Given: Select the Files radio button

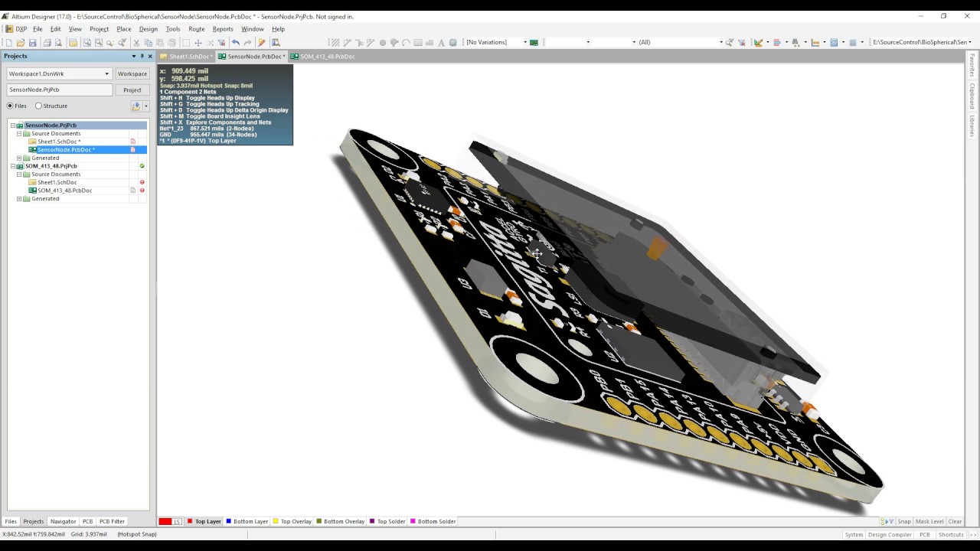Looking at the screenshot, I should 11,106.
